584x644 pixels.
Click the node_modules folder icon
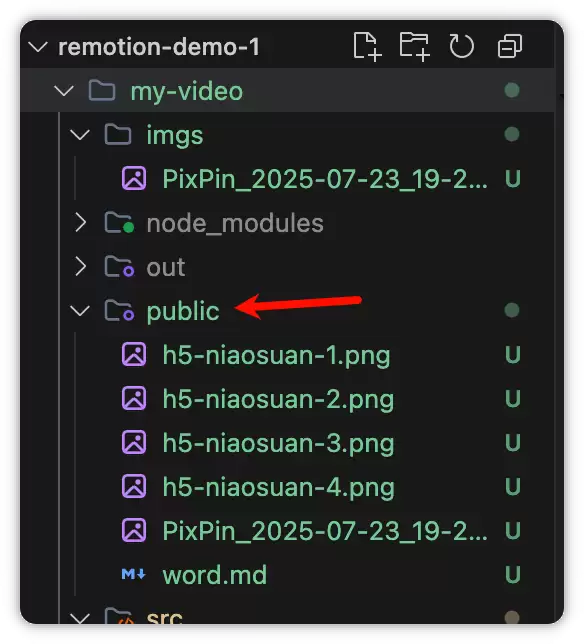click(x=119, y=223)
